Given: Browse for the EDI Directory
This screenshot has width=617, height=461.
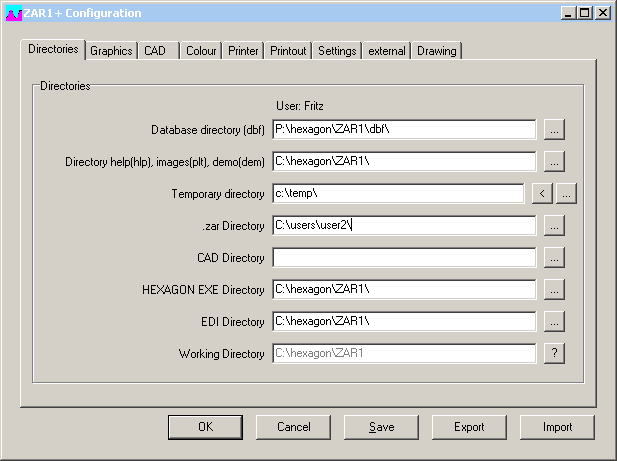Looking at the screenshot, I should pyautogui.click(x=554, y=321).
